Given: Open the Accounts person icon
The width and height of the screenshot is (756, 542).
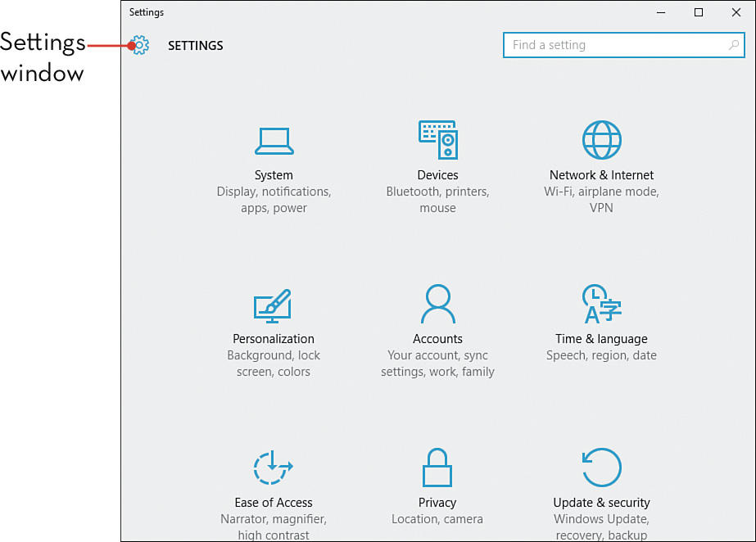Looking at the screenshot, I should point(437,304).
